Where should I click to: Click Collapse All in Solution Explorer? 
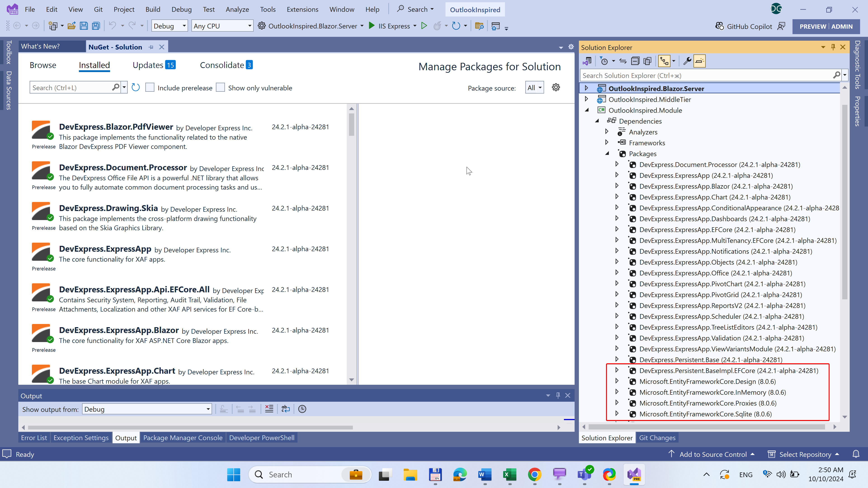(x=635, y=61)
